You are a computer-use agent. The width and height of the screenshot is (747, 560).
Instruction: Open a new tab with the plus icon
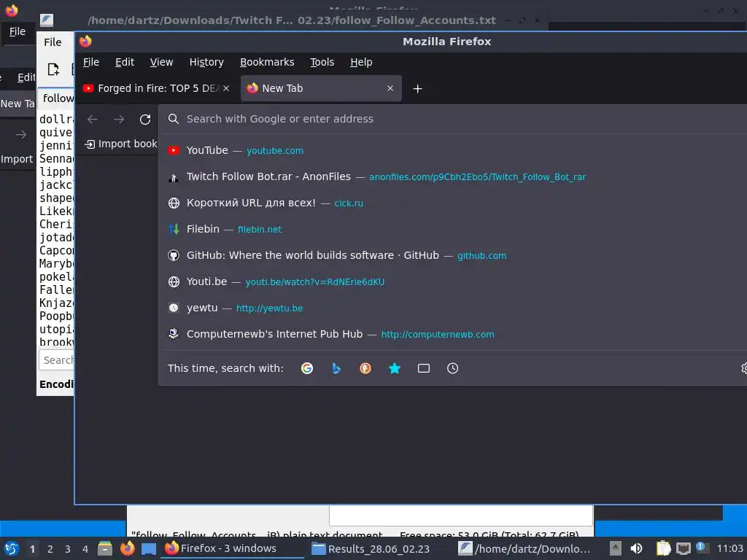tap(417, 88)
